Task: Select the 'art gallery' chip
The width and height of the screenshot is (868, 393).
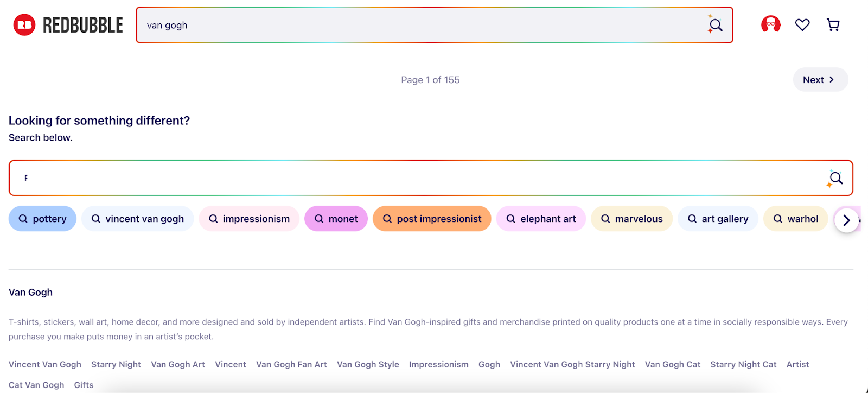Action: pyautogui.click(x=718, y=219)
